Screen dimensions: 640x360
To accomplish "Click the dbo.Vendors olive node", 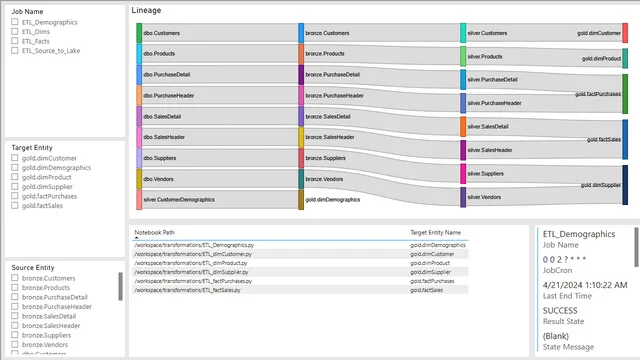I will [x=139, y=179].
